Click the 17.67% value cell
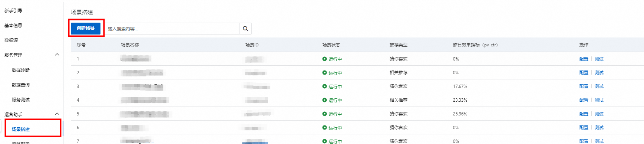This screenshot has width=644, height=144. [460, 86]
